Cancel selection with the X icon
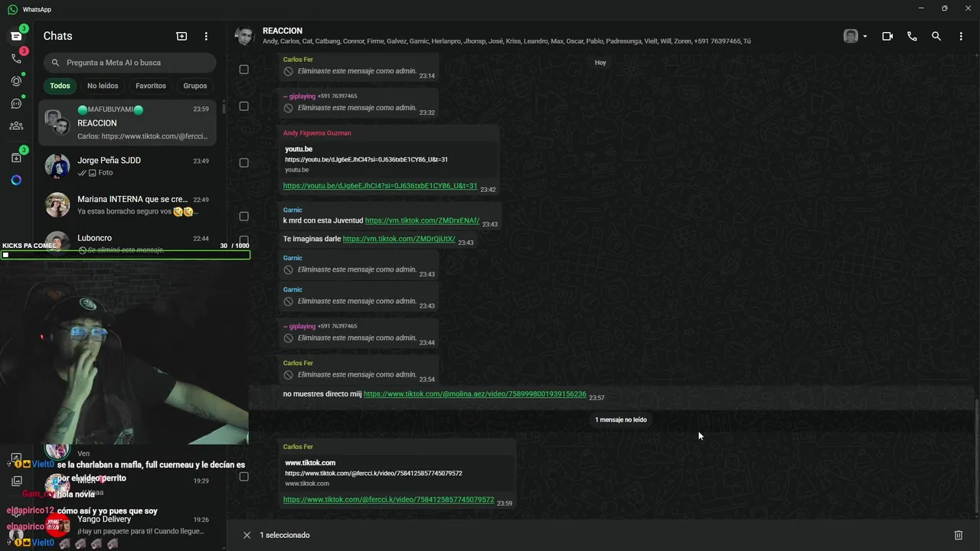The width and height of the screenshot is (980, 551). point(247,535)
